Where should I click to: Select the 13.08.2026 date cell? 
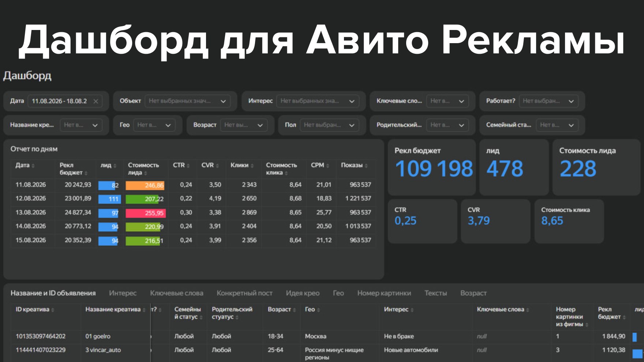(x=31, y=212)
